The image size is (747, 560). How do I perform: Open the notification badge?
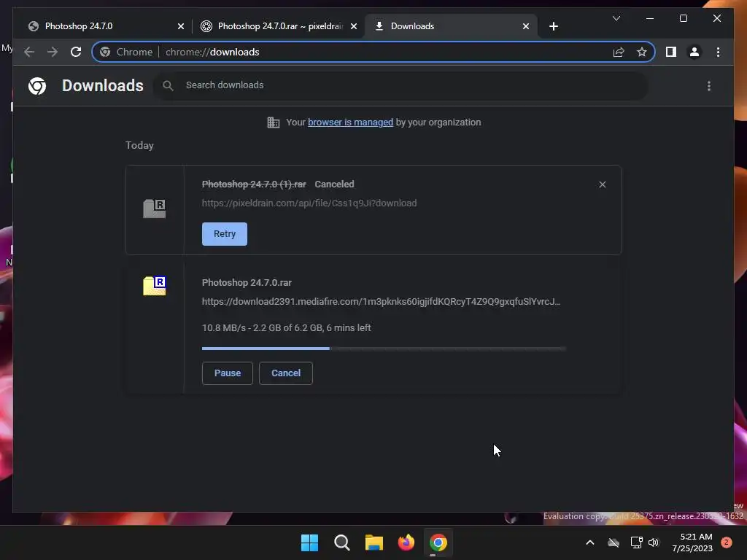726,542
